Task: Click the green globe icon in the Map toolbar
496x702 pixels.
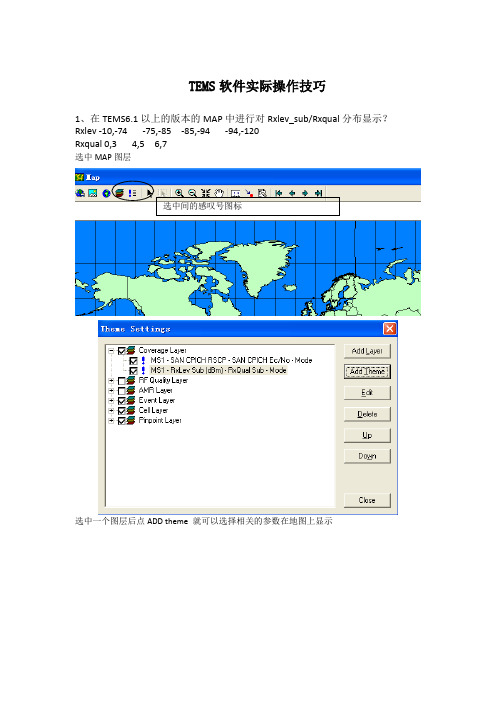Action: point(107,193)
